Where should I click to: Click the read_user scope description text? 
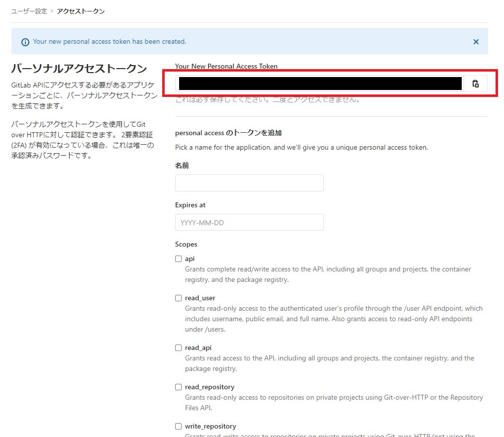point(334,319)
